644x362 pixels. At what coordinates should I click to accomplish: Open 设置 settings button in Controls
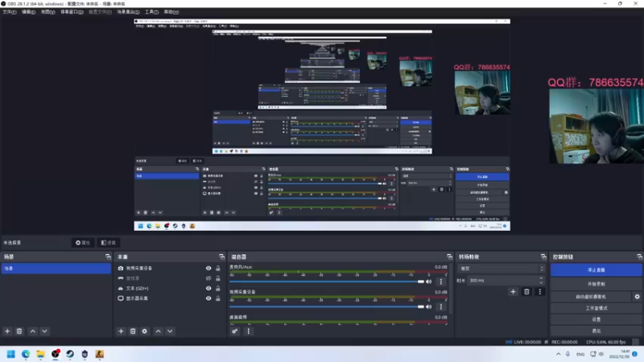click(596, 319)
